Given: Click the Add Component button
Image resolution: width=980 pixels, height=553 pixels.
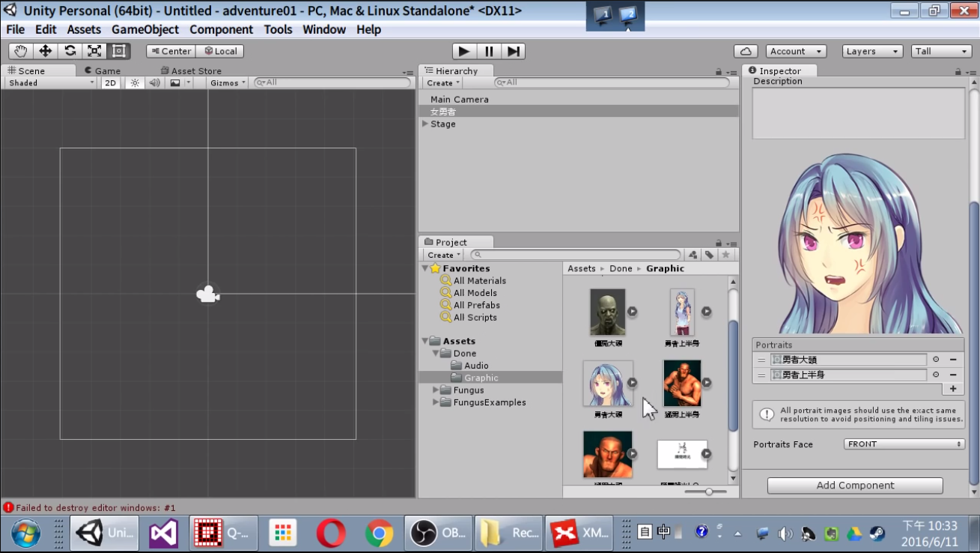Looking at the screenshot, I should (855, 486).
